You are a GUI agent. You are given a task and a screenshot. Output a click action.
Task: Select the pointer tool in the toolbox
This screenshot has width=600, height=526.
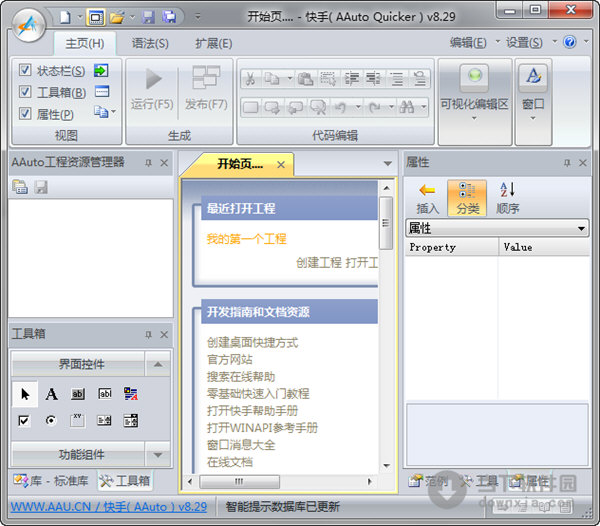pyautogui.click(x=25, y=394)
